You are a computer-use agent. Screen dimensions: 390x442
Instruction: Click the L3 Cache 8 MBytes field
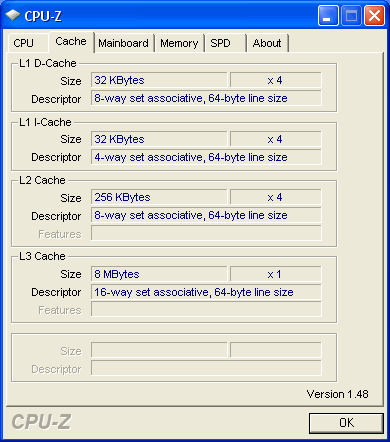159,274
